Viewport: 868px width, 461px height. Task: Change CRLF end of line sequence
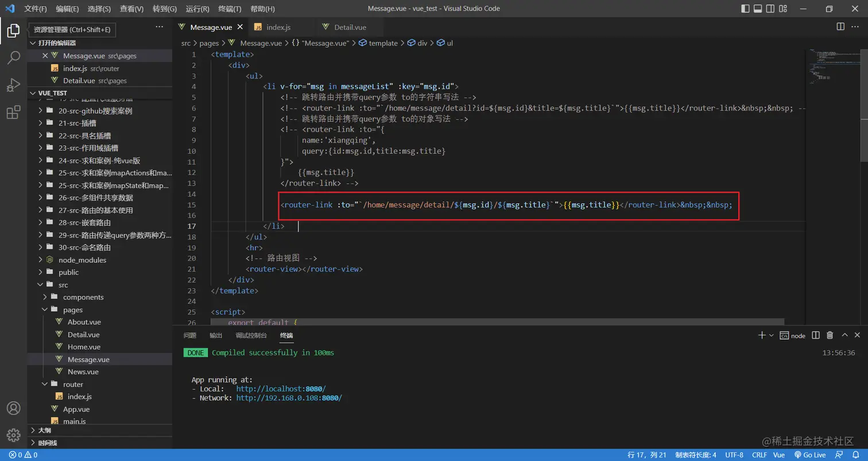click(x=759, y=455)
